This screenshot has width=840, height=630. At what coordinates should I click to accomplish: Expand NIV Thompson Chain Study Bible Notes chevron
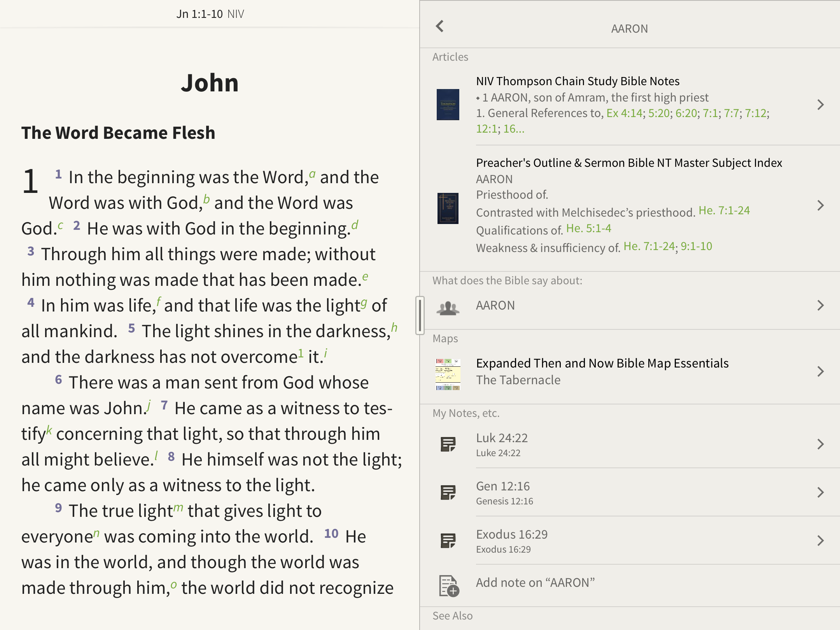click(x=821, y=105)
